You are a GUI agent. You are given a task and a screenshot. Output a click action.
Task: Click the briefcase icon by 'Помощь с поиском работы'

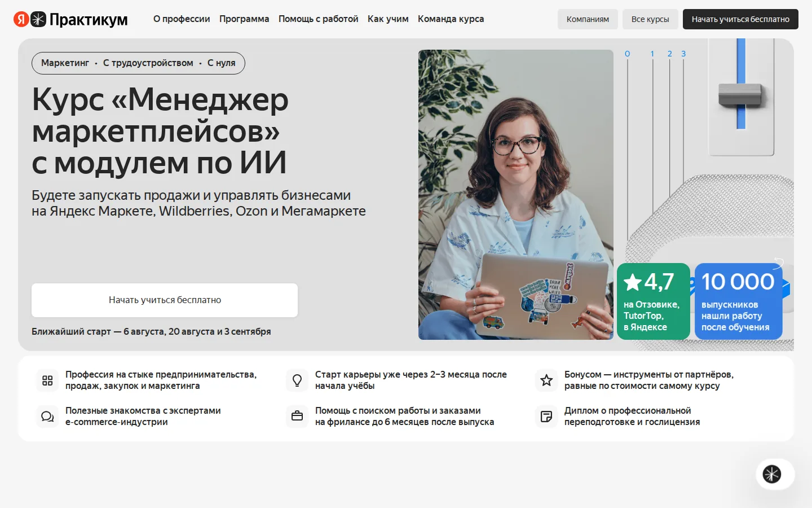tap(297, 417)
